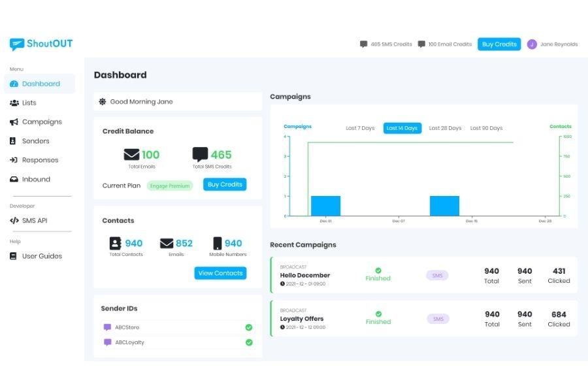Switch chart to Last 28 Days
The height and width of the screenshot is (392, 588).
445,128
